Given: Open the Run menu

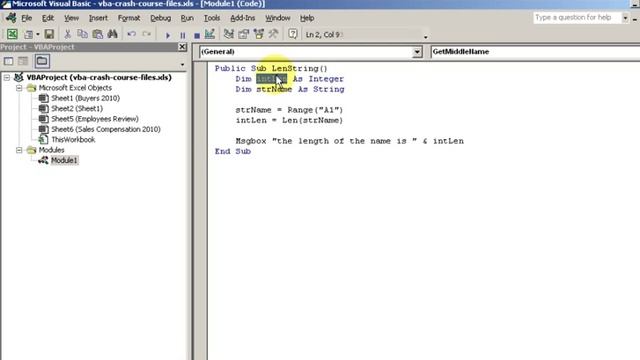Looking at the screenshot, I should (x=187, y=18).
